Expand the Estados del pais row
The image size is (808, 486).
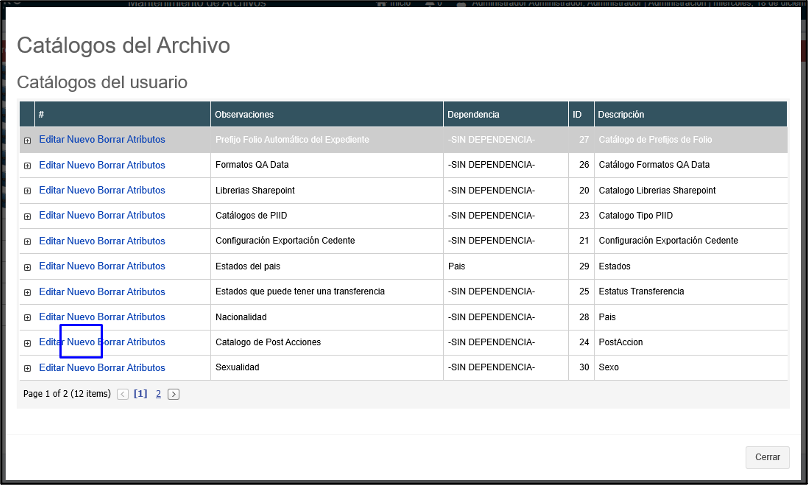point(27,267)
